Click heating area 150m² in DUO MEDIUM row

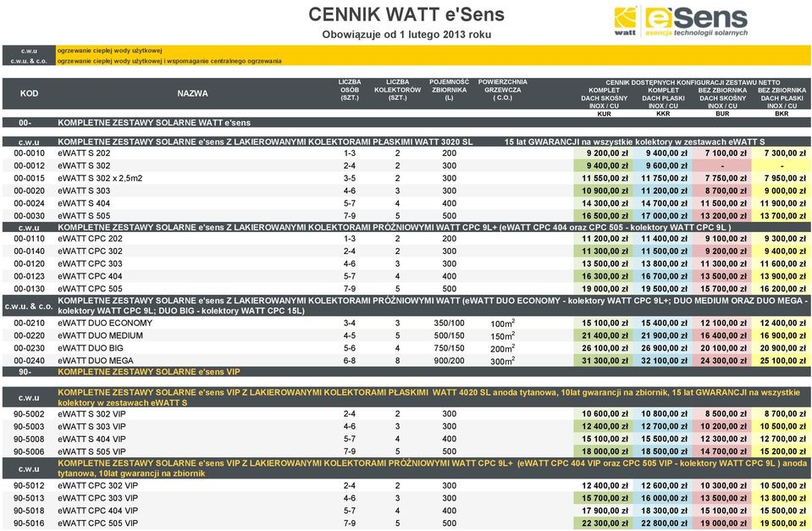click(x=502, y=335)
